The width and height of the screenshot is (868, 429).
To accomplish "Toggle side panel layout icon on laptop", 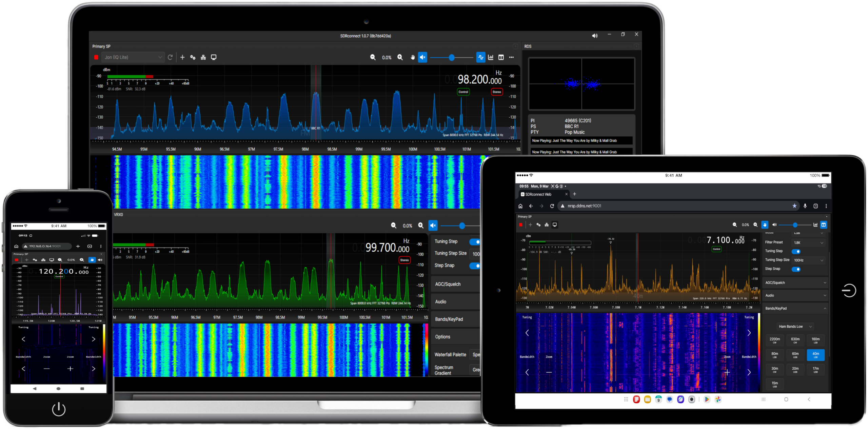I will click(501, 57).
